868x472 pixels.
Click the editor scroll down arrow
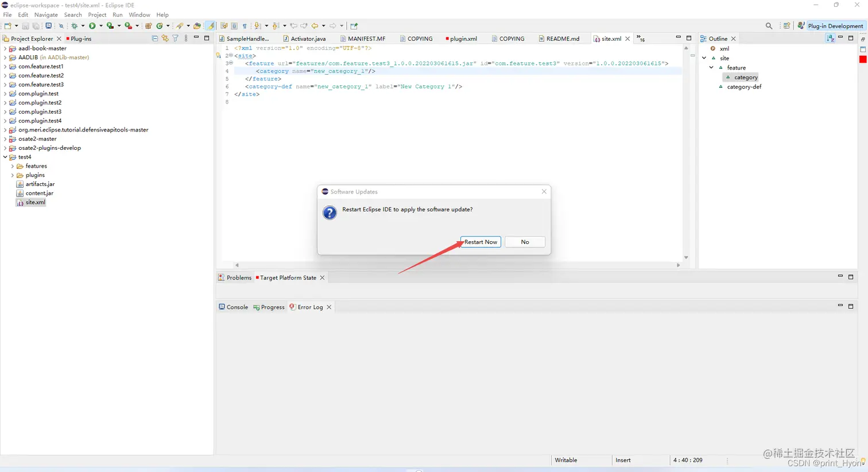(x=686, y=258)
